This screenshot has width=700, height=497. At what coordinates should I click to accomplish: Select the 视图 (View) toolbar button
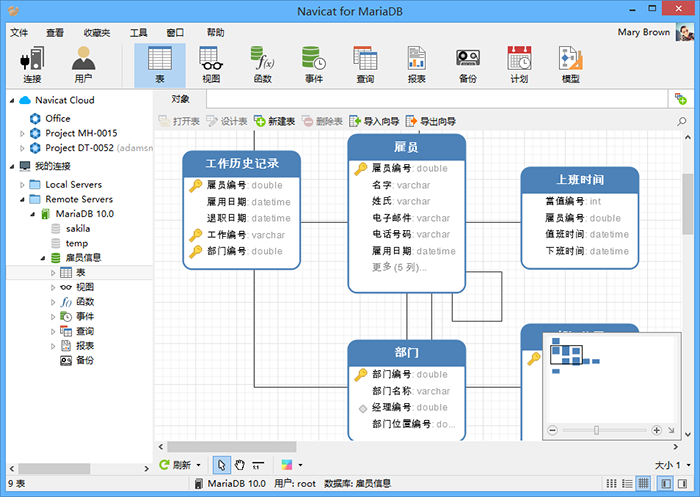click(x=211, y=65)
